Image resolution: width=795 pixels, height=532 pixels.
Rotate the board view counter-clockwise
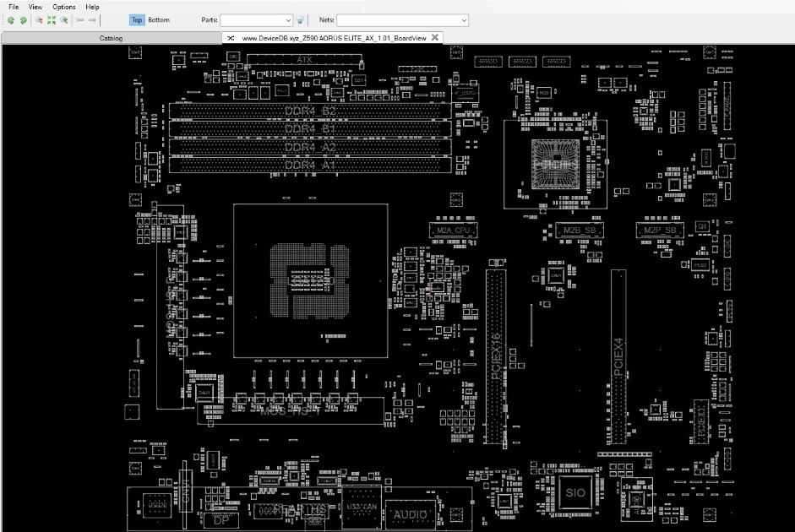pyautogui.click(x=10, y=20)
